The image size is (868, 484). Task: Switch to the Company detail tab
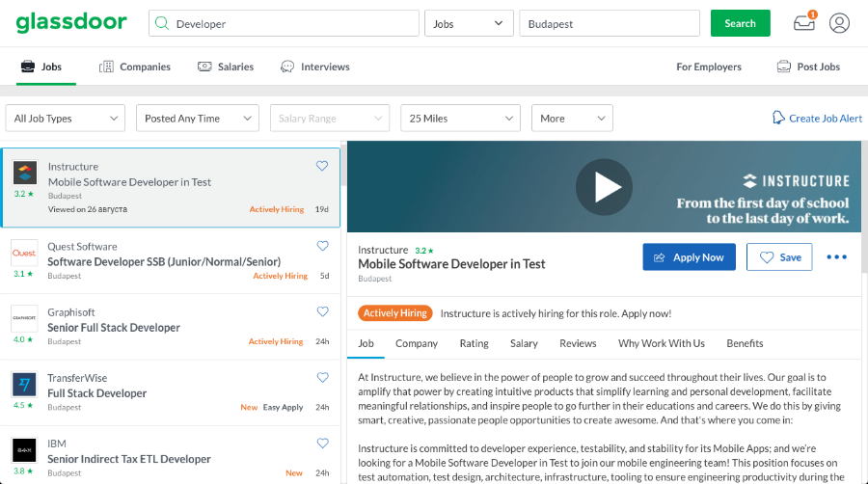417,343
